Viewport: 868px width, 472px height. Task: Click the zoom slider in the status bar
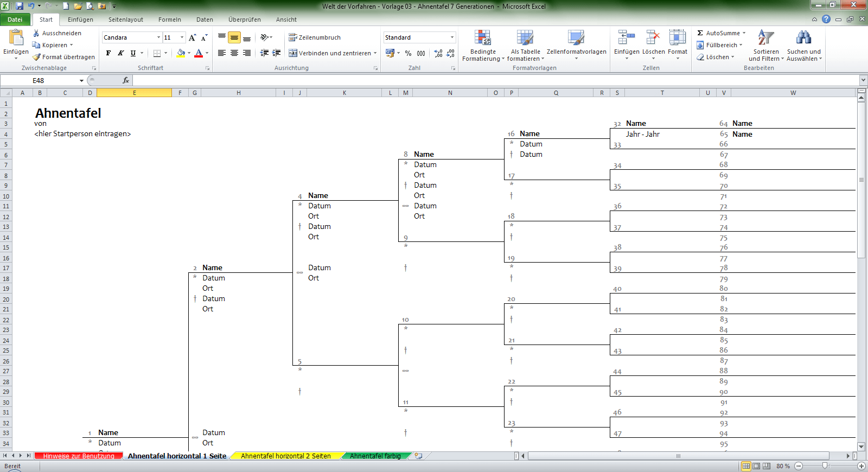click(x=825, y=466)
